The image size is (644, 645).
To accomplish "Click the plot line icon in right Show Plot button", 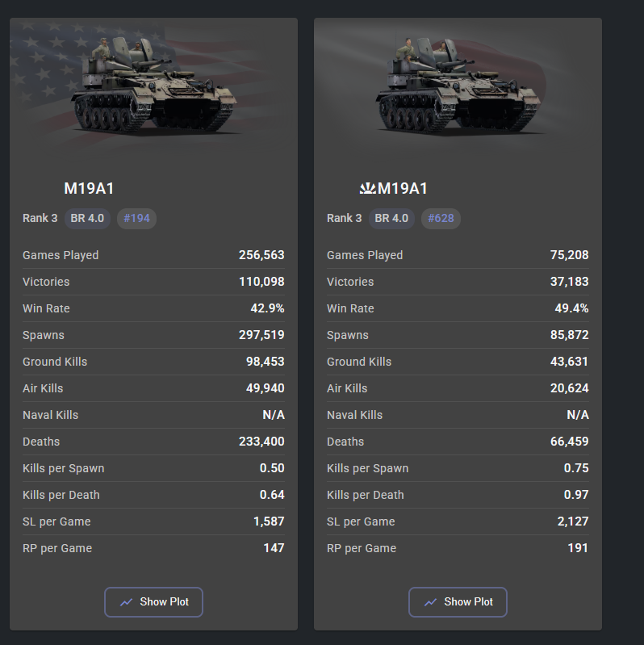I will [x=431, y=602].
